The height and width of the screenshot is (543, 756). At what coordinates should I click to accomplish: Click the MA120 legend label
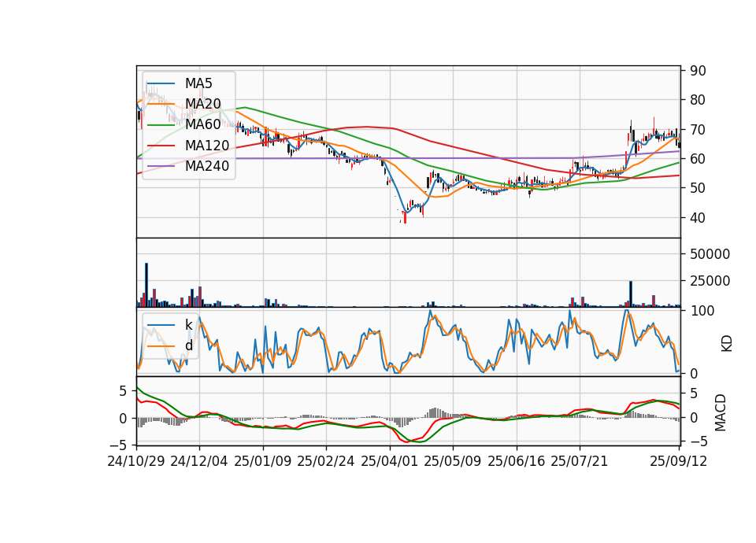[207, 146]
